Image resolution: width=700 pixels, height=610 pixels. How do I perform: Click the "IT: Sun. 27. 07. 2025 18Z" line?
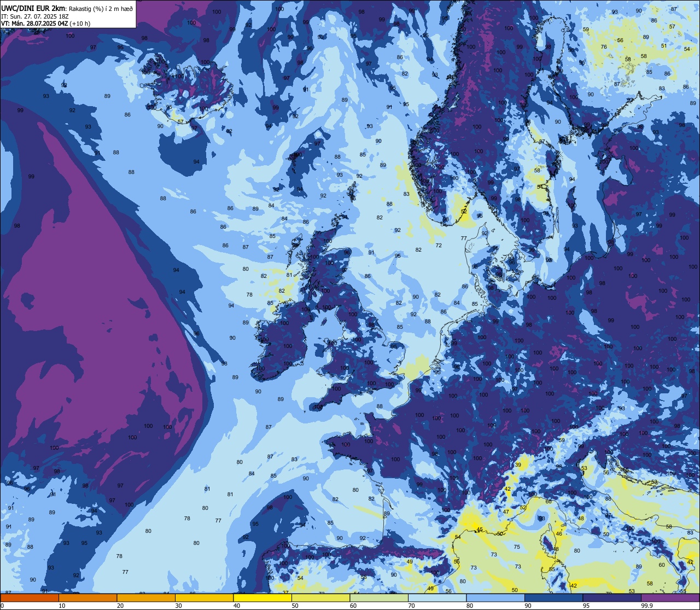tap(35, 16)
